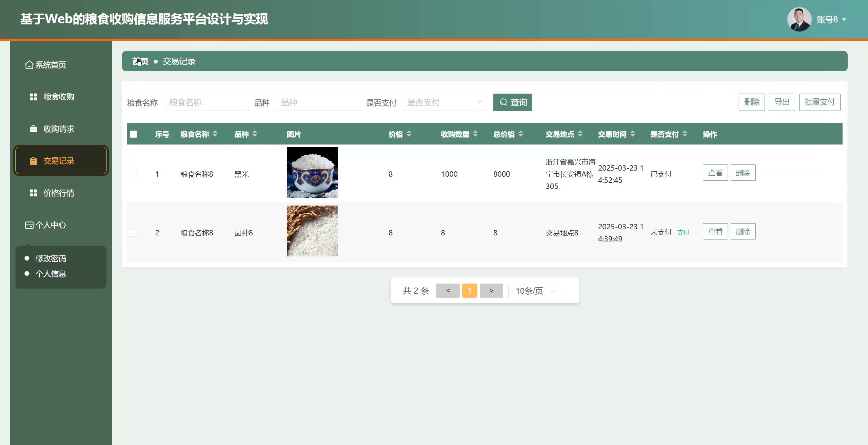Click the clipboard icon beside 交易记录
Screen dimensions: 868x445
click(x=33, y=161)
